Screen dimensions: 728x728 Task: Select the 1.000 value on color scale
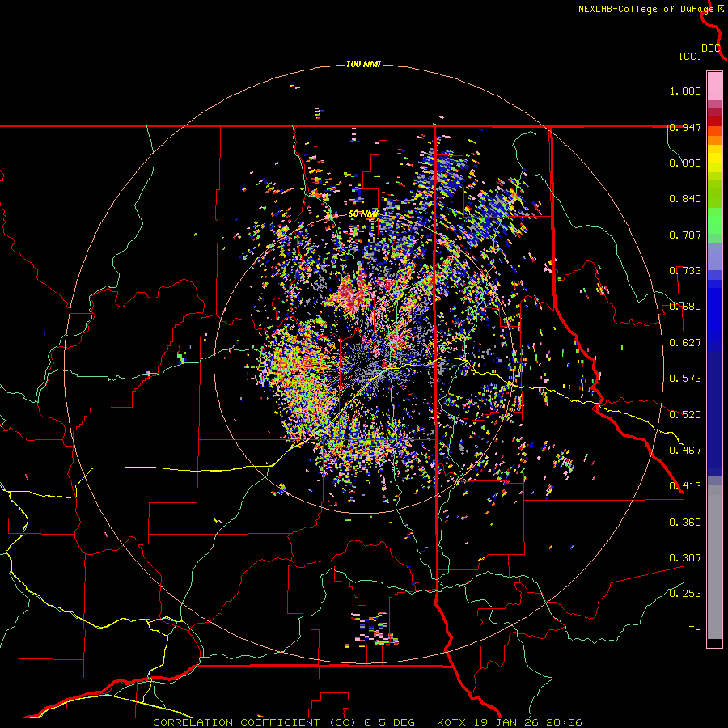pos(685,91)
